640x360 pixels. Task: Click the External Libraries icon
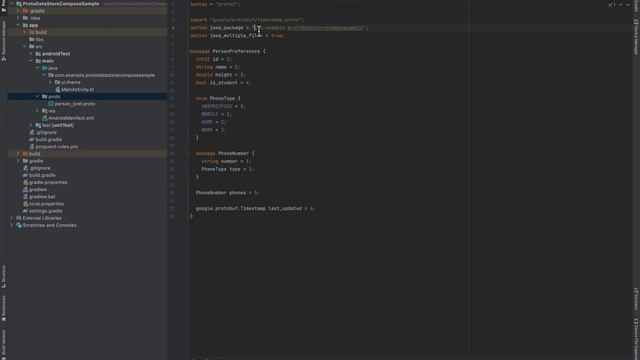coord(19,218)
